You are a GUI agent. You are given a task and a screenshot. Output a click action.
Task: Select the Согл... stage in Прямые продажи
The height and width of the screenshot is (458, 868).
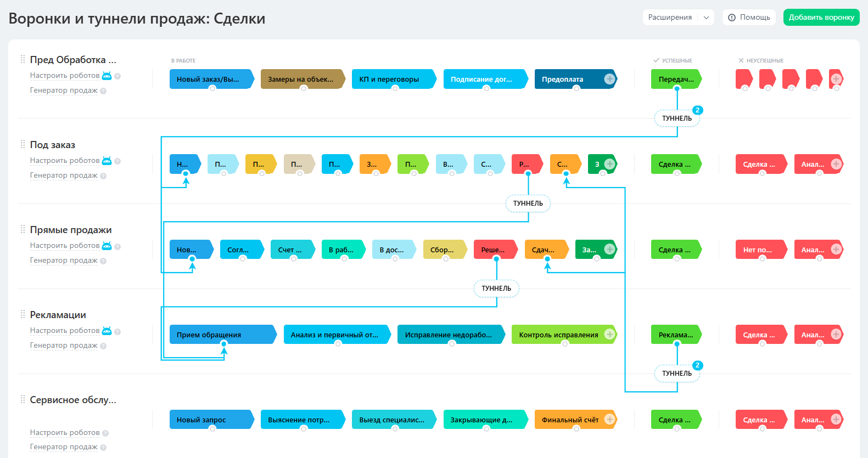pyautogui.click(x=242, y=250)
